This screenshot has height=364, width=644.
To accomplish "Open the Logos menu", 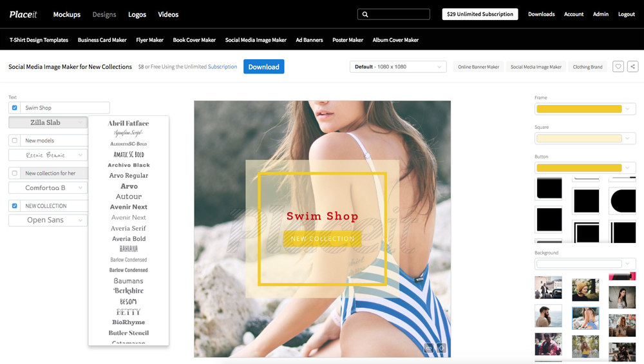I will point(137,14).
